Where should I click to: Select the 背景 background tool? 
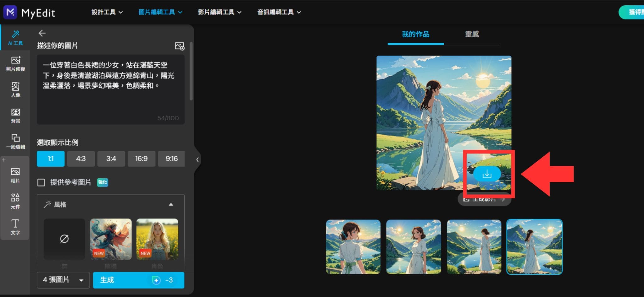[x=15, y=116]
